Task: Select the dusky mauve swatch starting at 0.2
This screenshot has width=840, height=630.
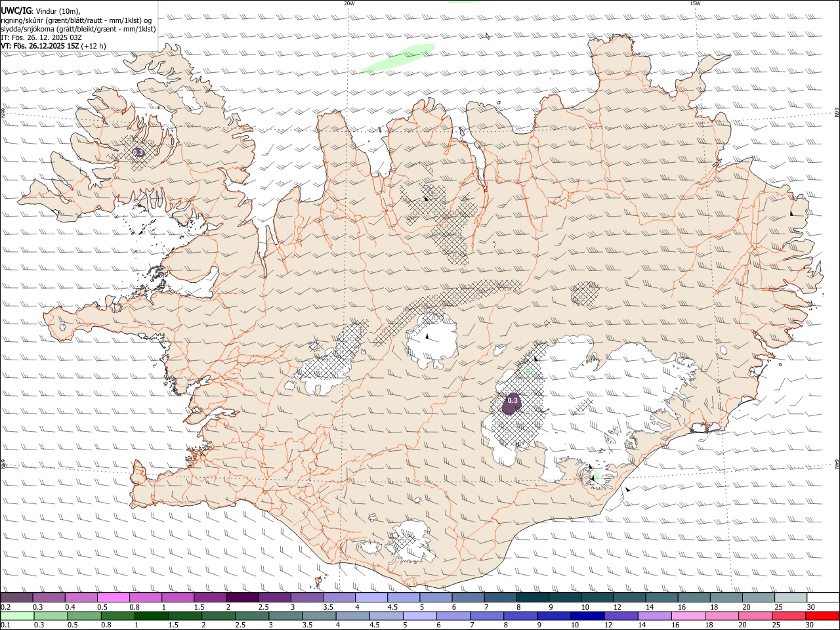Action: (x=17, y=598)
